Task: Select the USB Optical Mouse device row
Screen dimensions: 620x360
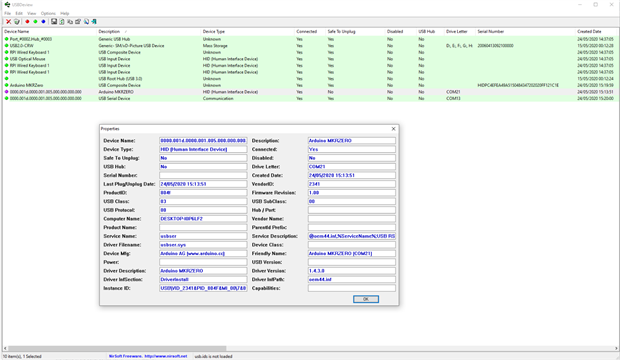Action: point(310,59)
